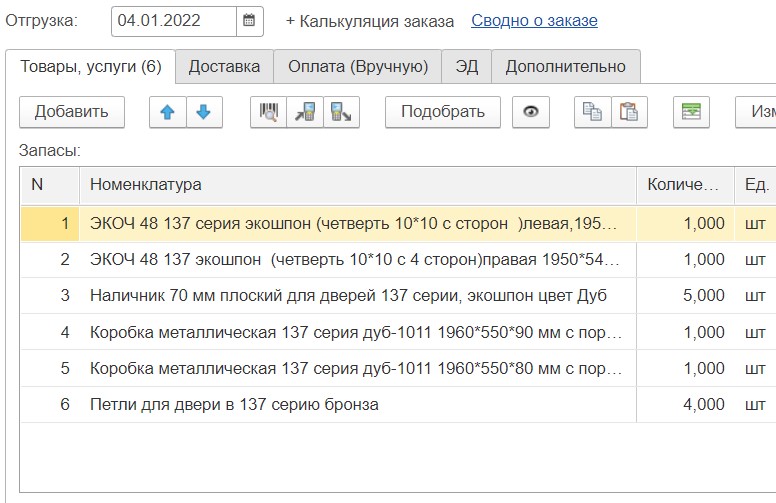Move selected row down with arrow
The image size is (776, 503).
point(203,112)
